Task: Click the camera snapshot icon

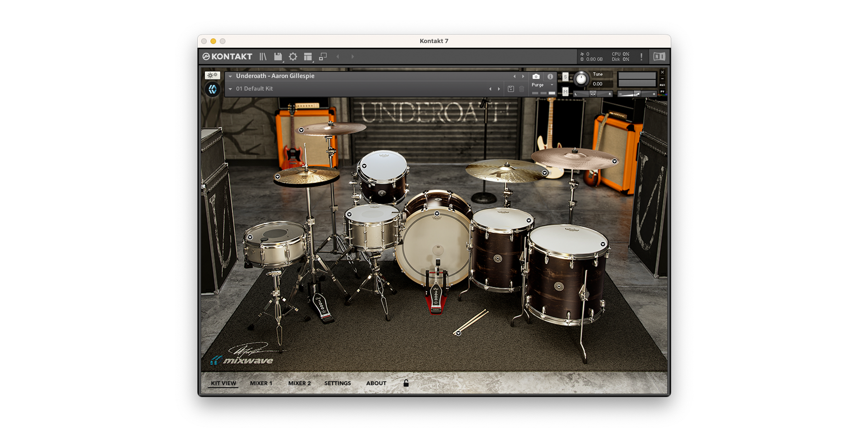Action: click(x=536, y=77)
